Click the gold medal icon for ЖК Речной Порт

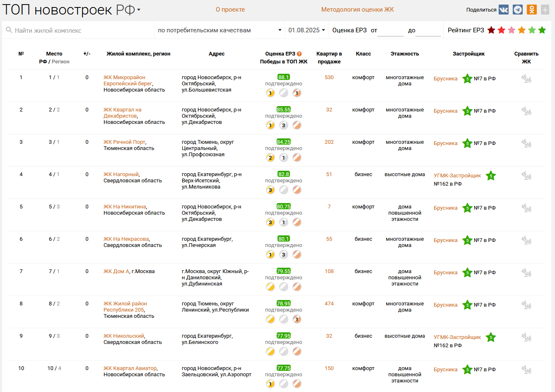pos(270,157)
